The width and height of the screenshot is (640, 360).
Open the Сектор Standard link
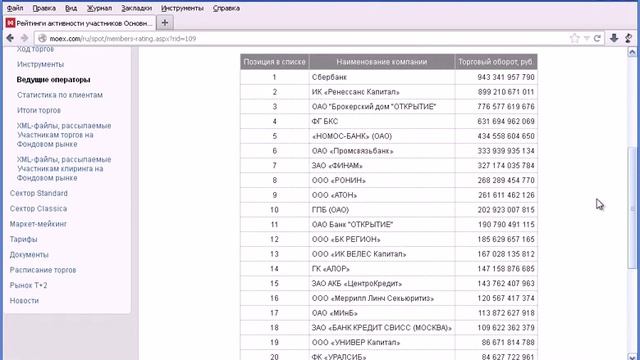click(39, 193)
